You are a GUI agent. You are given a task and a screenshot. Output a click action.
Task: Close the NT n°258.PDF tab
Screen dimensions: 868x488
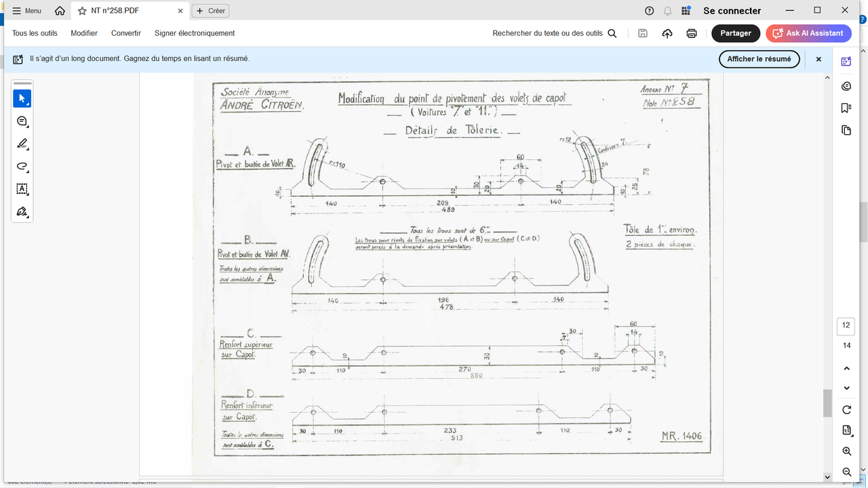(x=180, y=11)
